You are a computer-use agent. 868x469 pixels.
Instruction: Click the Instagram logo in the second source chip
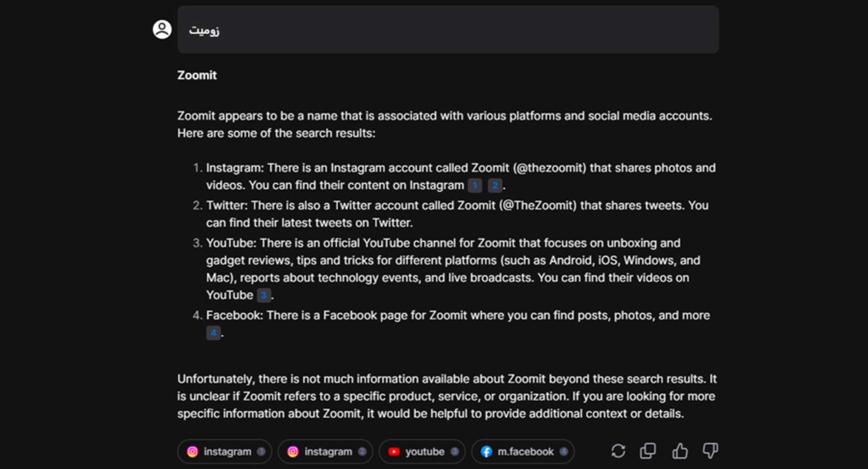click(x=293, y=452)
